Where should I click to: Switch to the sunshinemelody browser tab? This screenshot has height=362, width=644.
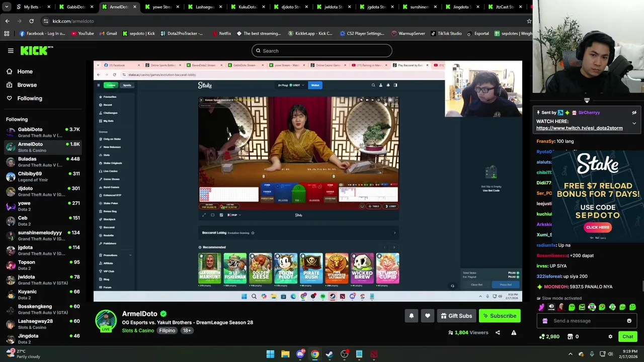pyautogui.click(x=419, y=7)
